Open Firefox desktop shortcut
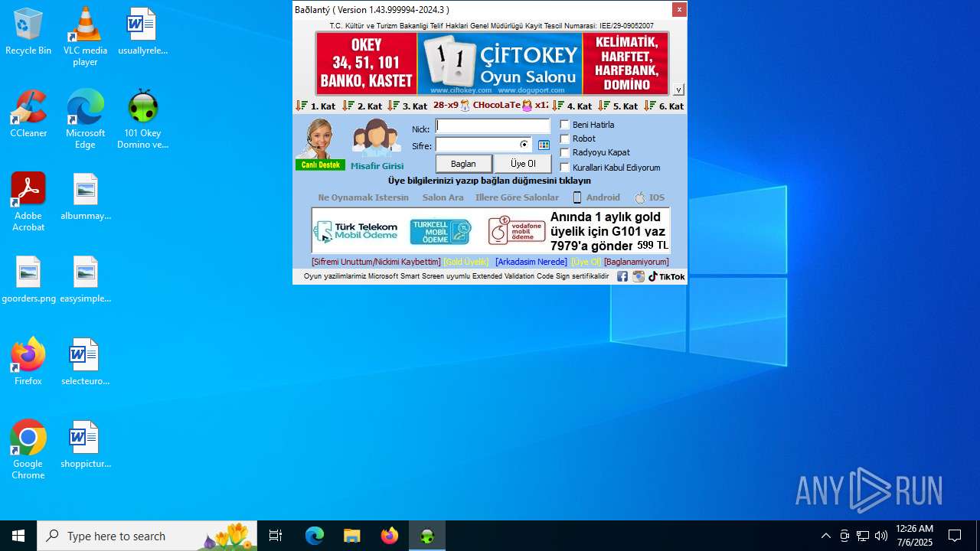Image resolution: width=980 pixels, height=551 pixels. [x=28, y=361]
